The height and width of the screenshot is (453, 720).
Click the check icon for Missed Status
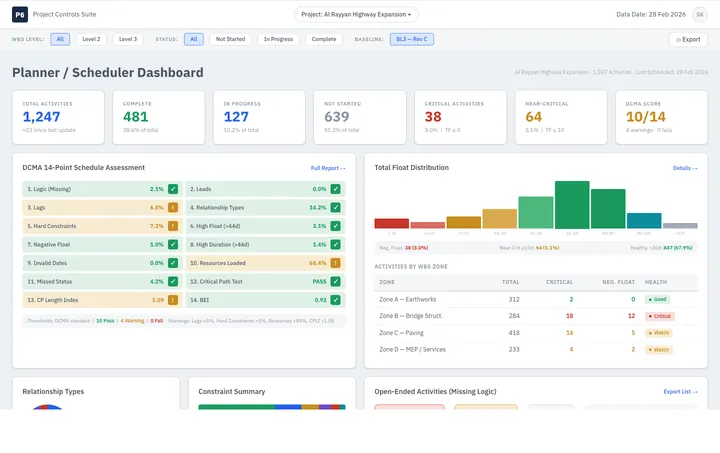(173, 281)
